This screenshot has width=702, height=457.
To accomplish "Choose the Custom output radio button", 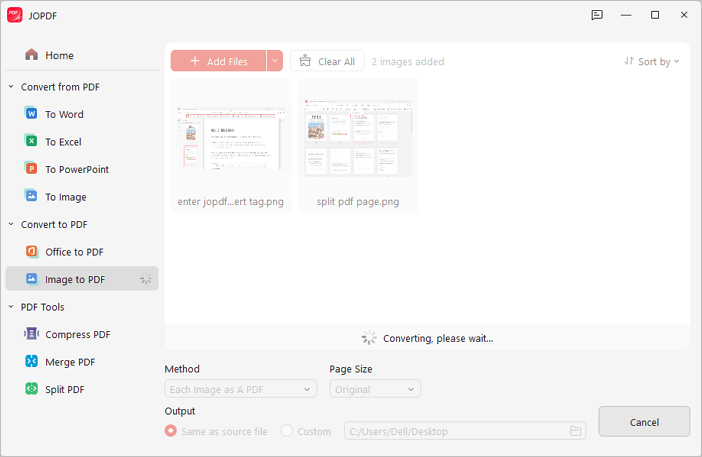I will pyautogui.click(x=287, y=431).
